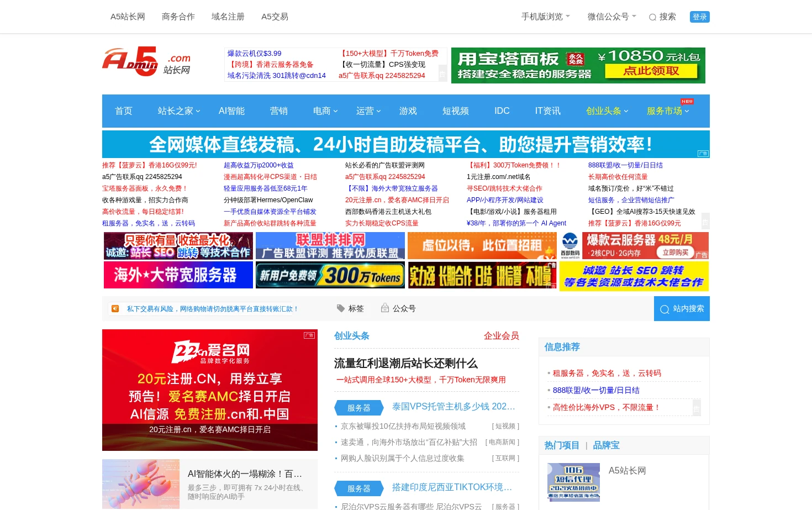Image resolution: width=812 pixels, height=510 pixels.
Task: Click 高性价比海外VPS，不限流量 link
Action: 607,408
